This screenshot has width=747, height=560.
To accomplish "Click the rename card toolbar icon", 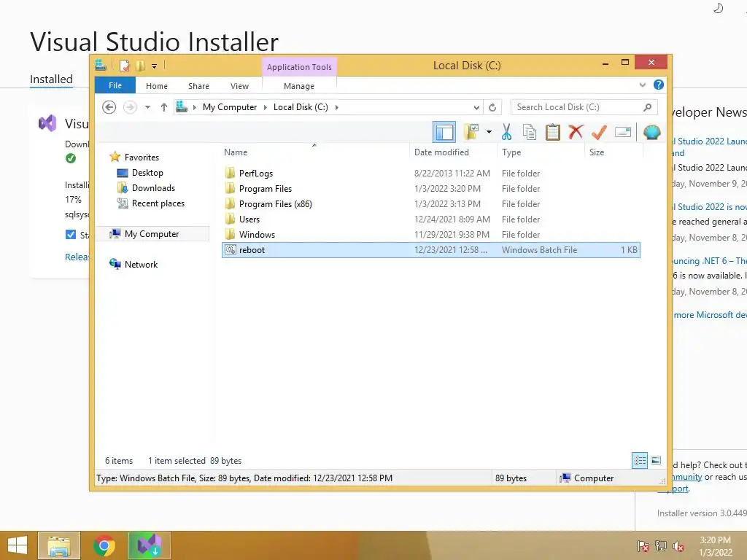I will [x=623, y=132].
